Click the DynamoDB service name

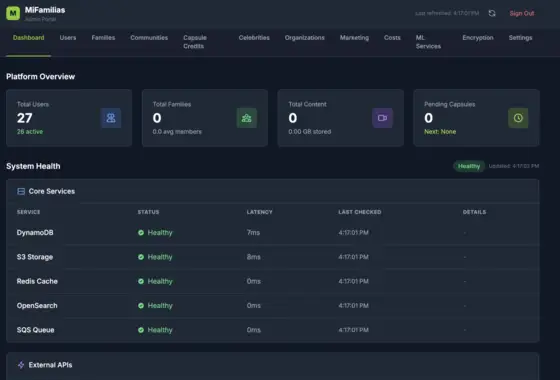35,233
